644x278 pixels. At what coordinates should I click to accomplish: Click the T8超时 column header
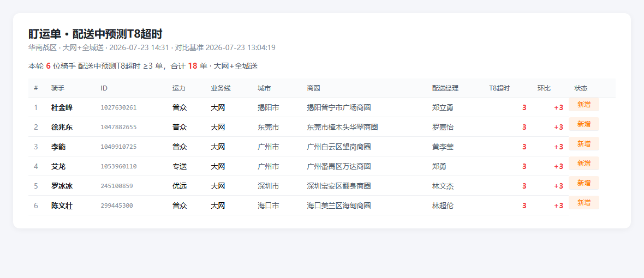tap(499, 88)
